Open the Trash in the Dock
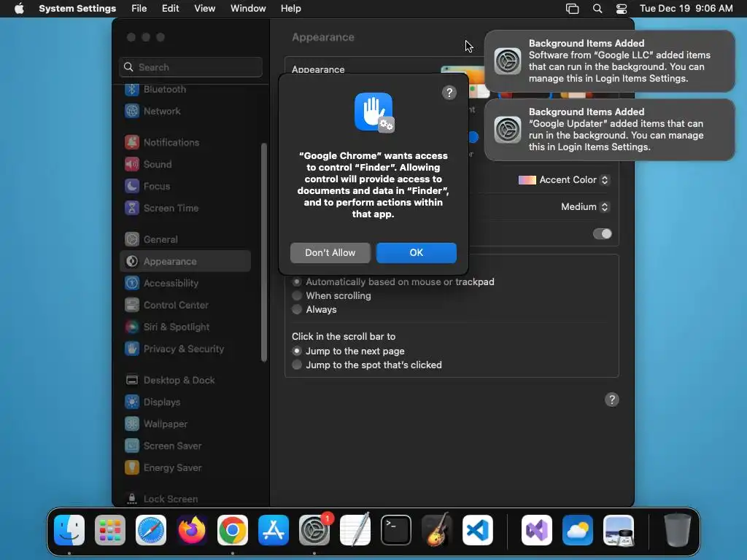 [x=677, y=530]
